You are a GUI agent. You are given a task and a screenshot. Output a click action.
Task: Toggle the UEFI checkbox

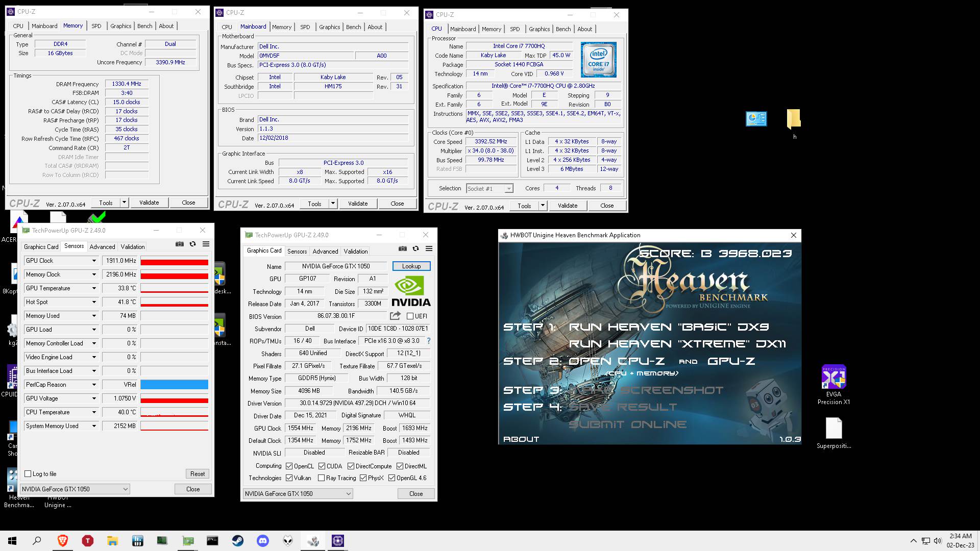pyautogui.click(x=410, y=316)
